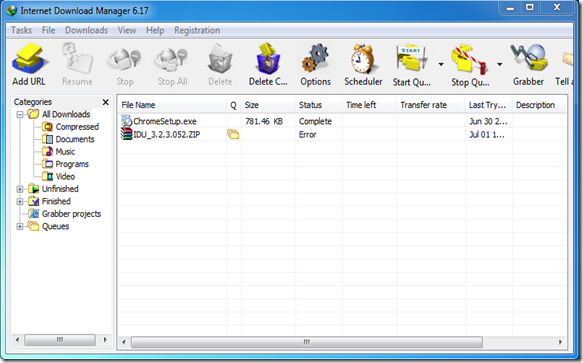Click the Q column header
The width and height of the screenshot is (583, 363).
pyautogui.click(x=233, y=105)
